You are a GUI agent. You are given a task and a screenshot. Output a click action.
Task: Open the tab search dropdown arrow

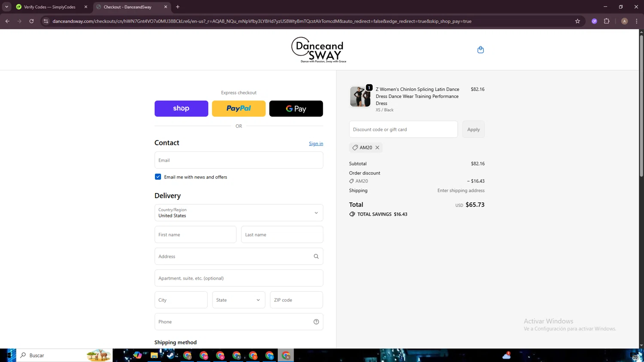pos(6,7)
